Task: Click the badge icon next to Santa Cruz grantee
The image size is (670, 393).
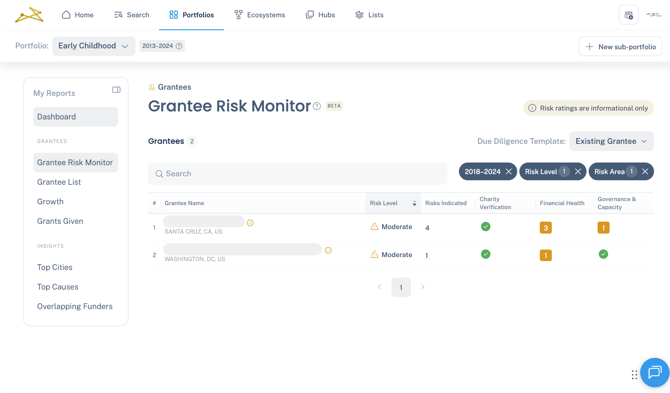Action: click(x=250, y=223)
